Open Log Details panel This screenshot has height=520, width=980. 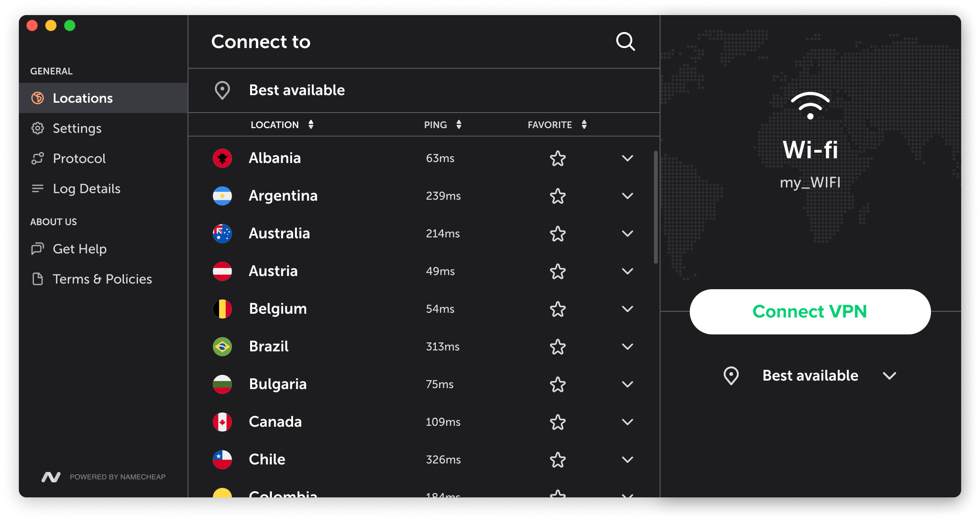pyautogui.click(x=91, y=188)
